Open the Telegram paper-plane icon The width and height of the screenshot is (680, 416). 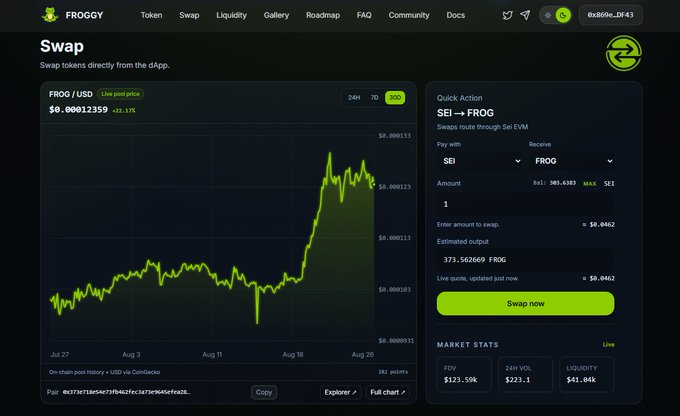point(525,15)
